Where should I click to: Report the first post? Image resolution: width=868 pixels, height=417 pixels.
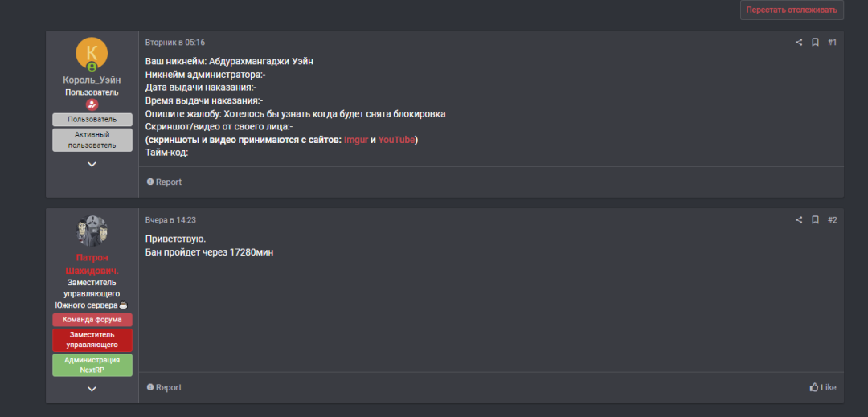pyautogui.click(x=164, y=182)
